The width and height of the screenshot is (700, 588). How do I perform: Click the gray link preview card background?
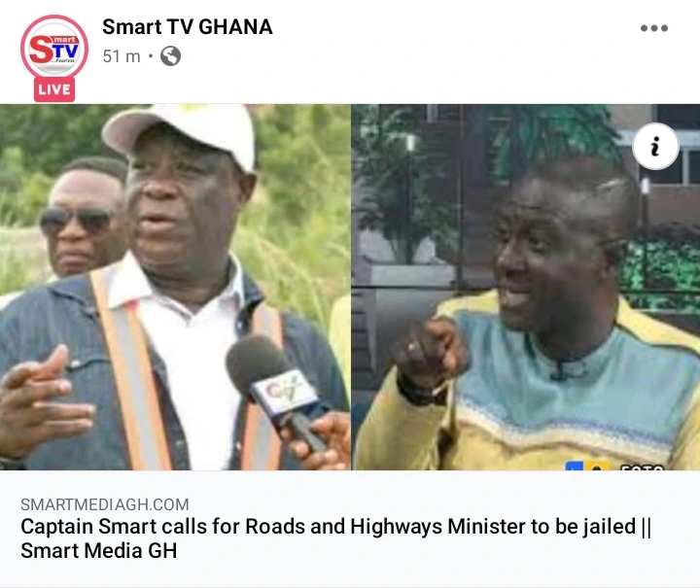(x=350, y=529)
